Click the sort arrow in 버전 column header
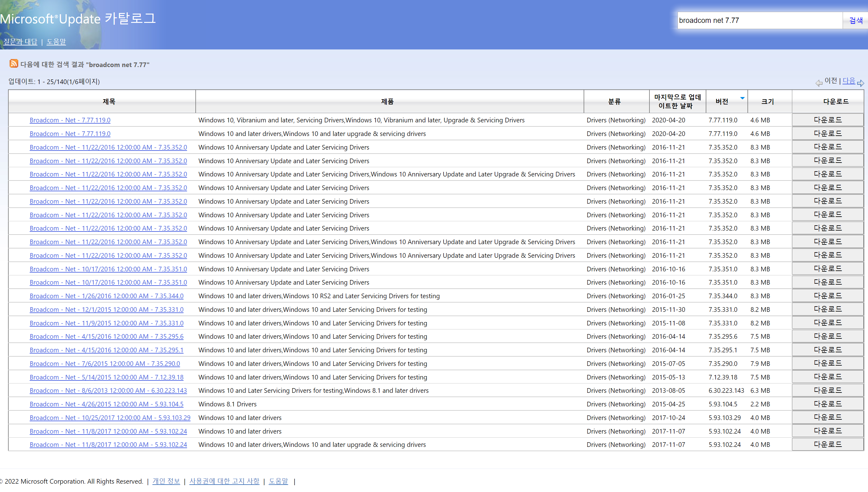 pyautogui.click(x=742, y=98)
